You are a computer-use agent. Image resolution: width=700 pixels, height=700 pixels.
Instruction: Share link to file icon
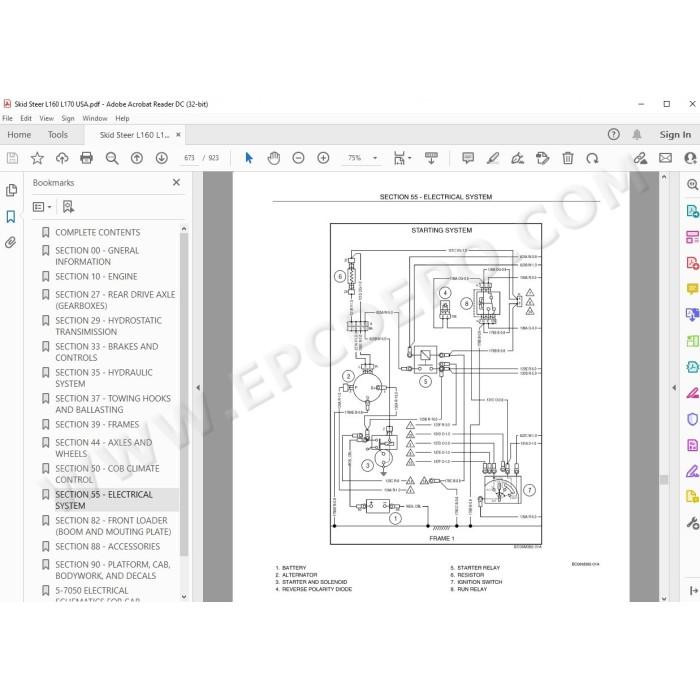(x=640, y=158)
